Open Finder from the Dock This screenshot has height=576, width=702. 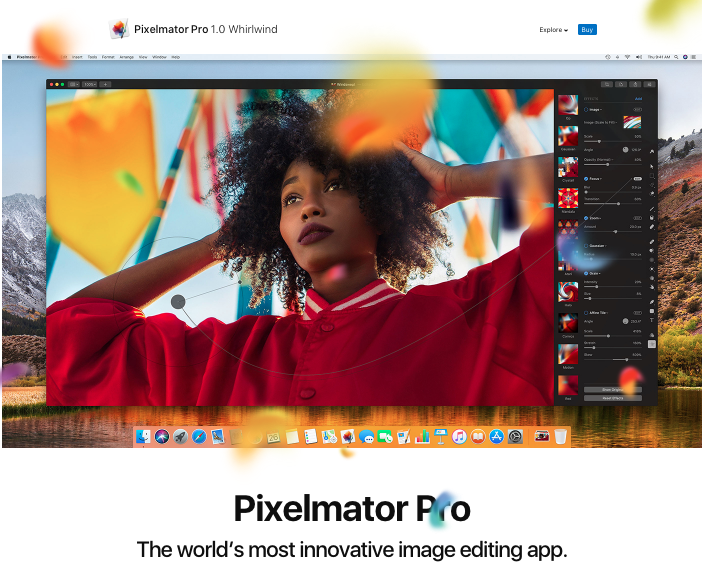[143, 436]
